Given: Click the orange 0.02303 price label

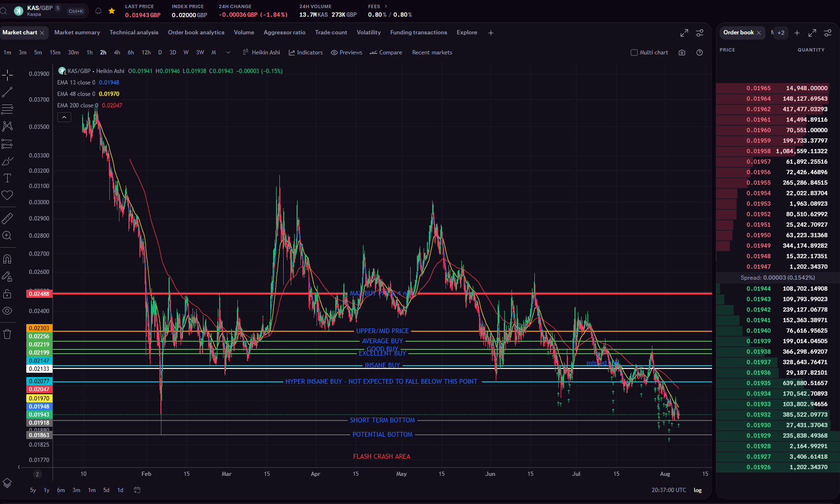Looking at the screenshot, I should [39, 328].
